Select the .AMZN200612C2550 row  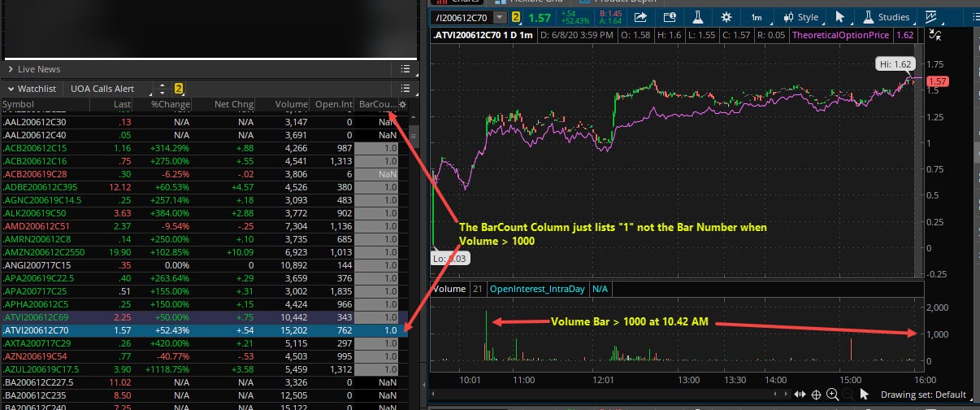tap(203, 252)
